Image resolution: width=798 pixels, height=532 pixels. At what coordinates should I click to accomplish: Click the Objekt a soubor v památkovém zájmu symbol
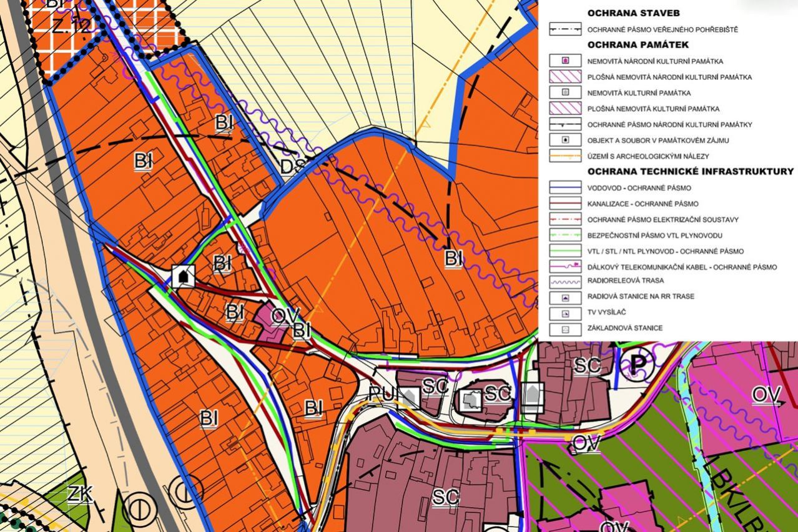pos(565,140)
